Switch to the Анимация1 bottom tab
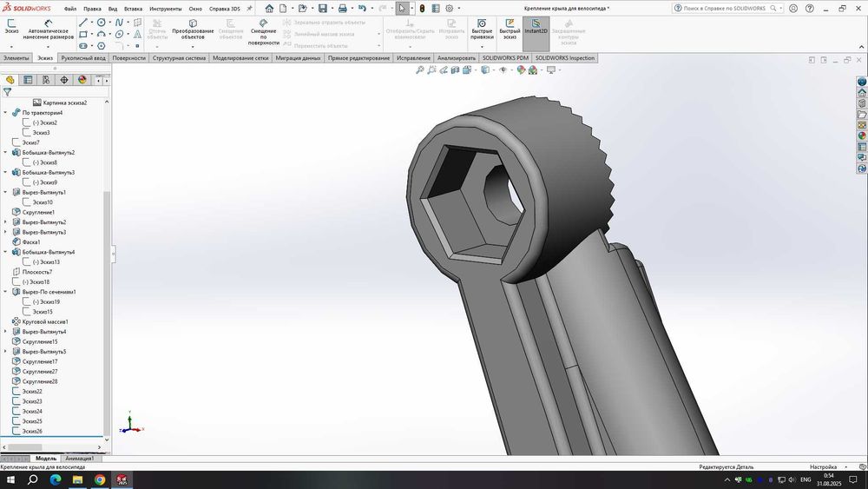The height and width of the screenshot is (489, 868). point(79,459)
